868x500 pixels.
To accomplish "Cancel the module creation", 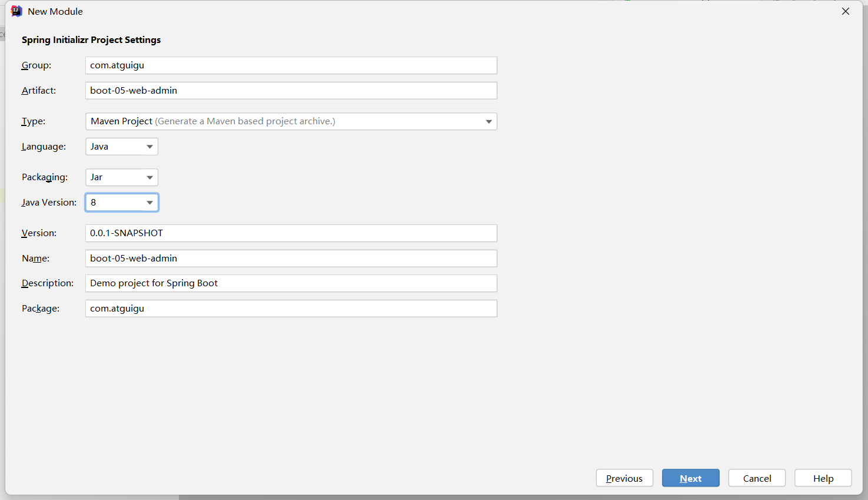I will (757, 478).
